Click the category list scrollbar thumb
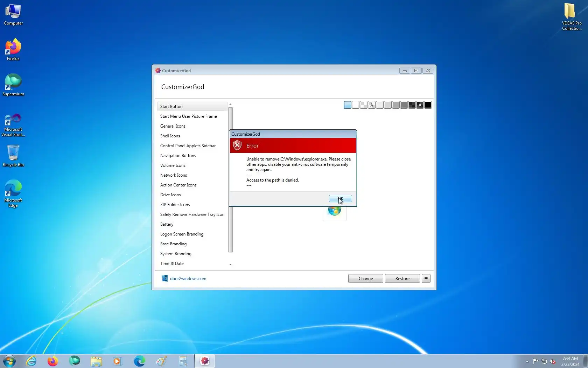Viewport: 588px width, 368px height. 230,180
